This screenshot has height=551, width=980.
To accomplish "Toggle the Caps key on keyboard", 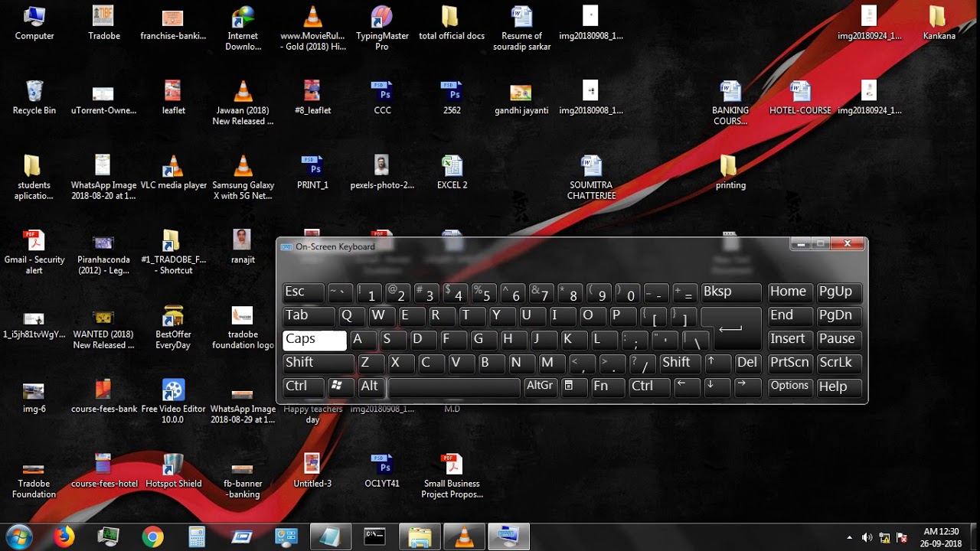I will (315, 340).
